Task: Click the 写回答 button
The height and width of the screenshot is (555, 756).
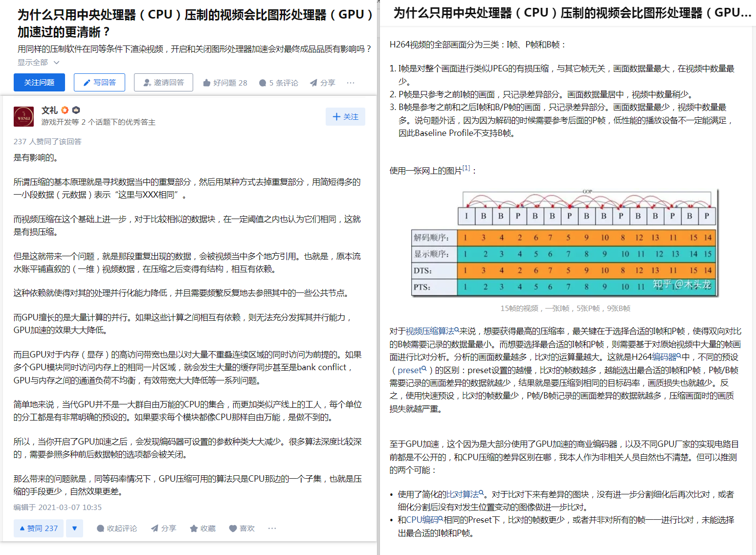Action: coord(99,82)
